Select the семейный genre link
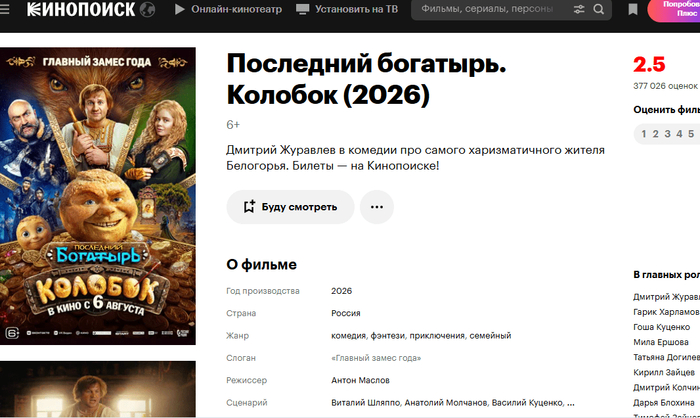 [490, 335]
